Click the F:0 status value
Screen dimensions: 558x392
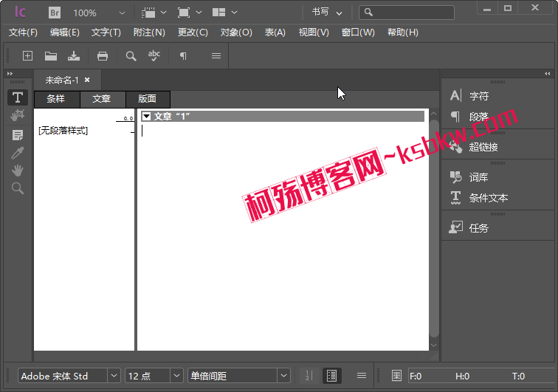click(416, 376)
